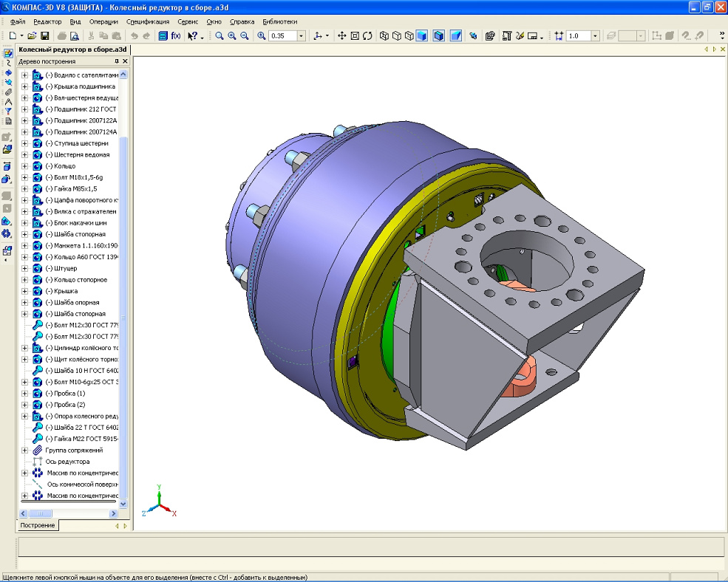The width and height of the screenshot is (728, 582).
Task: Select Ось редуктора in the build tree
Action: pos(67,462)
